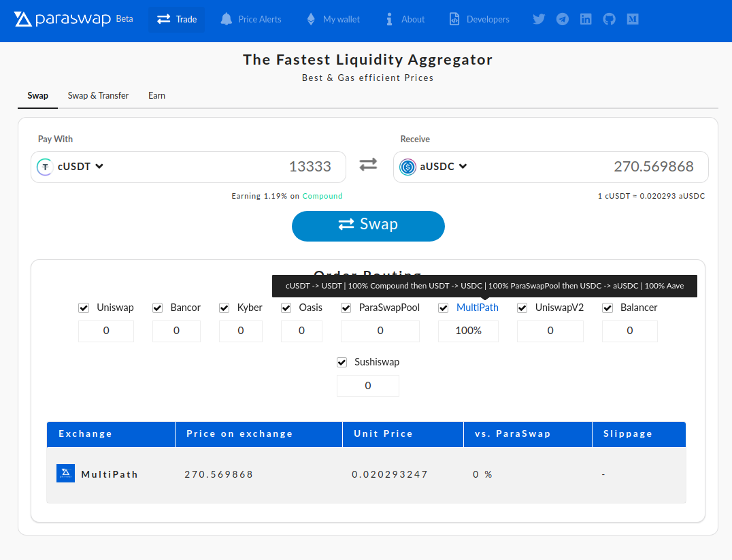Screen dimensions: 732x560
Task: Follow the Compound link
Action: point(322,196)
